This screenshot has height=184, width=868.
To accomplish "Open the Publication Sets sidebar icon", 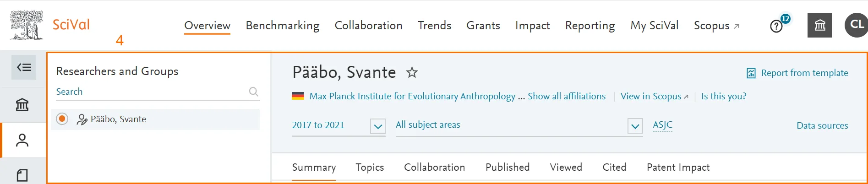I will pyautogui.click(x=22, y=175).
